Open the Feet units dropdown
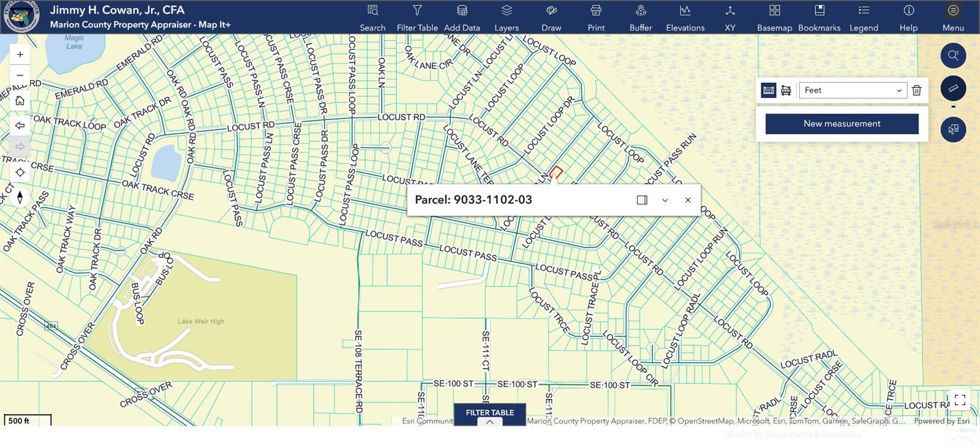 853,90
